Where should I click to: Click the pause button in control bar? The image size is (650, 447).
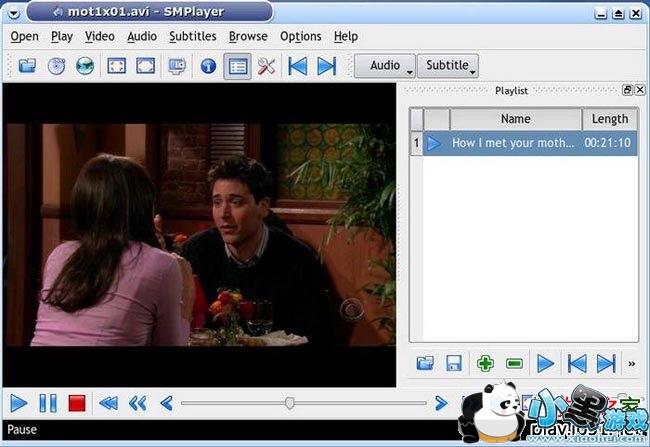coord(48,403)
